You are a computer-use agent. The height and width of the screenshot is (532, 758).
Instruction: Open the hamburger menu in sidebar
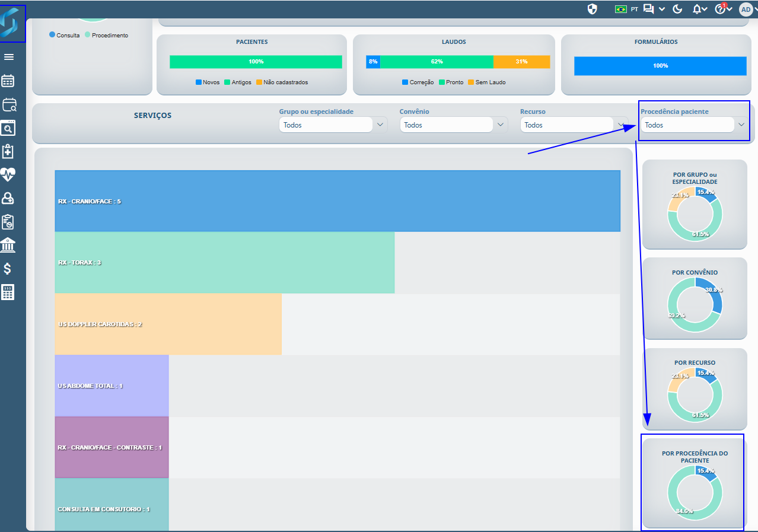(x=9, y=57)
